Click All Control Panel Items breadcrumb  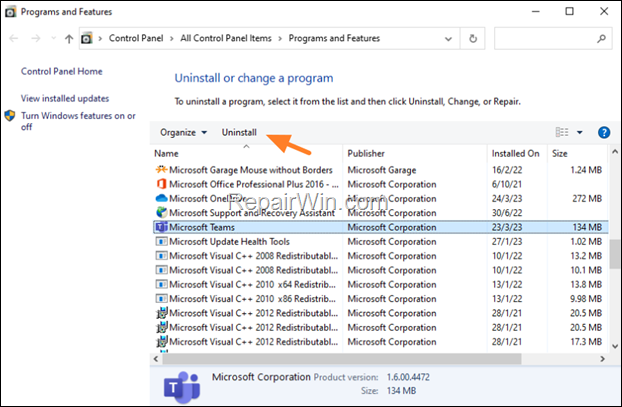coord(226,38)
